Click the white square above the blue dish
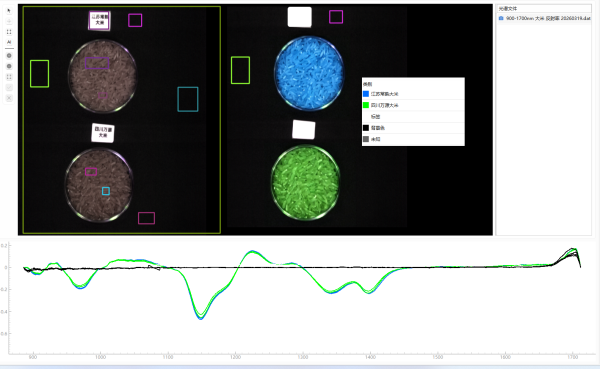This screenshot has height=369, width=600. (x=300, y=17)
